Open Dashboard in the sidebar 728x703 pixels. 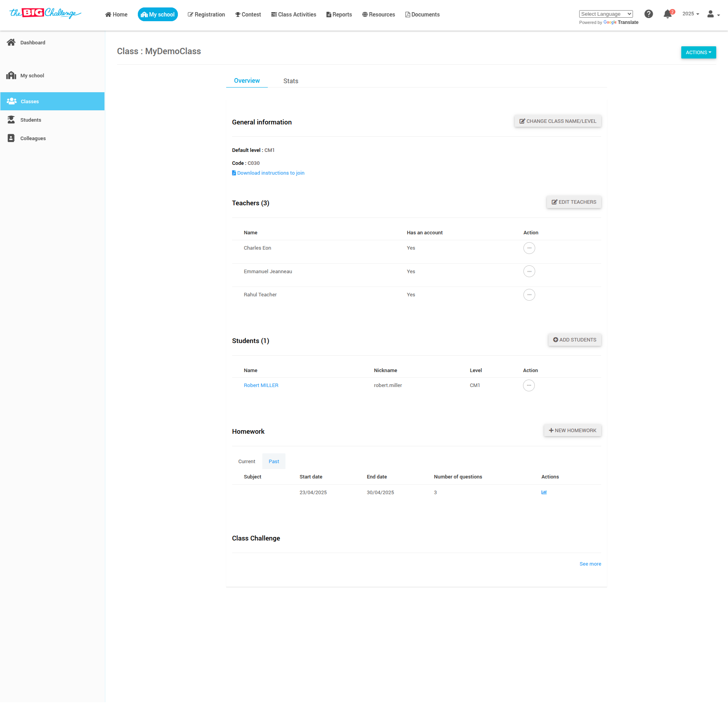pyautogui.click(x=33, y=42)
